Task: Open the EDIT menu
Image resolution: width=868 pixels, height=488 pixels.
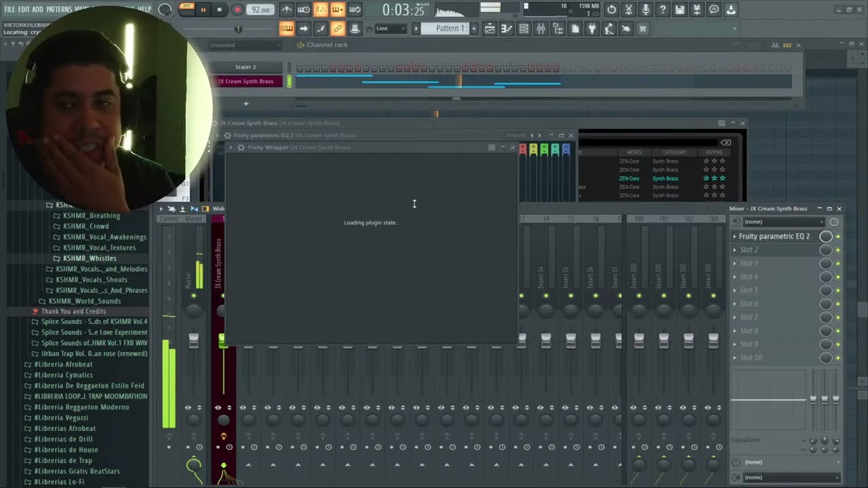Action: click(24, 9)
